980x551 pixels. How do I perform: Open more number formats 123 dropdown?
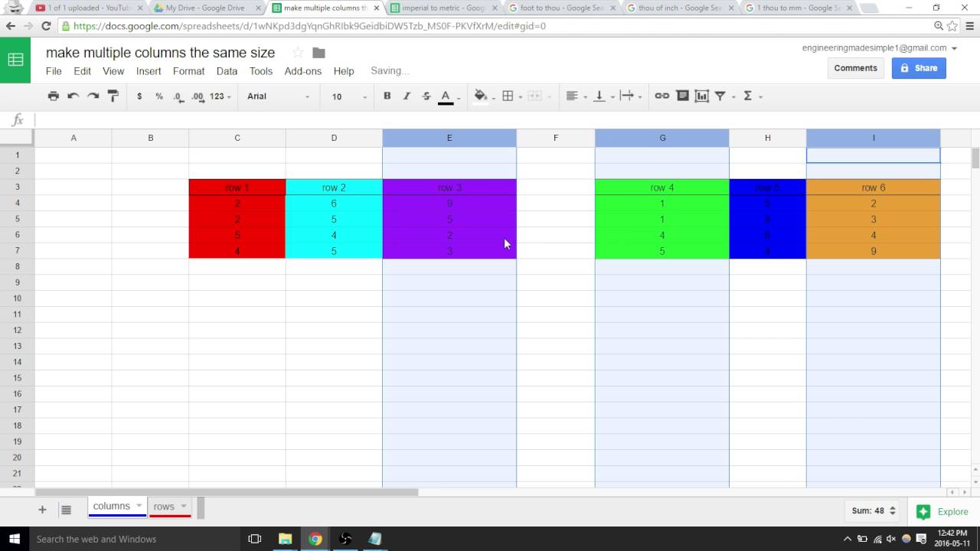(220, 96)
